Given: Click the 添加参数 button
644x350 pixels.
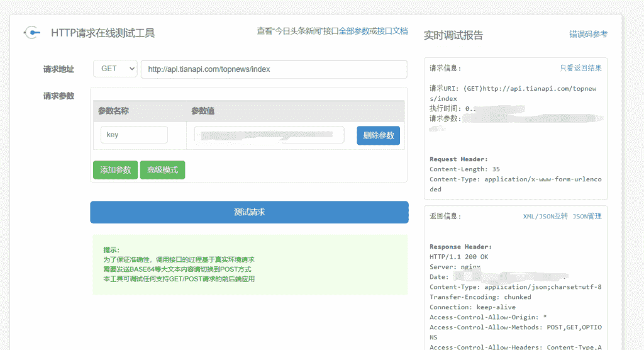Looking at the screenshot, I should click(x=116, y=170).
